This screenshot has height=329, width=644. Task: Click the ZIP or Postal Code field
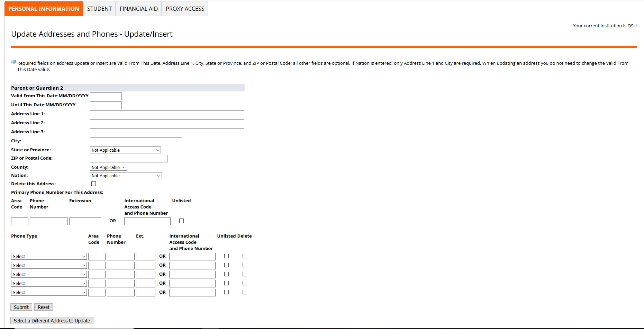pyautogui.click(x=128, y=158)
